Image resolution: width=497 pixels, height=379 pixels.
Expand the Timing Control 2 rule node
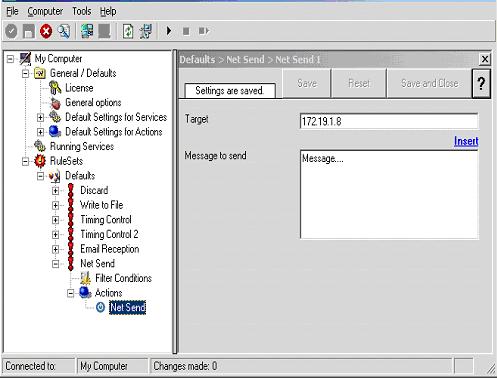56,235
